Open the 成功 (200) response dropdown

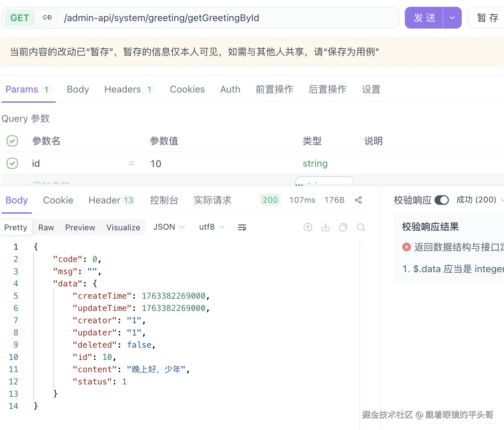click(x=480, y=200)
